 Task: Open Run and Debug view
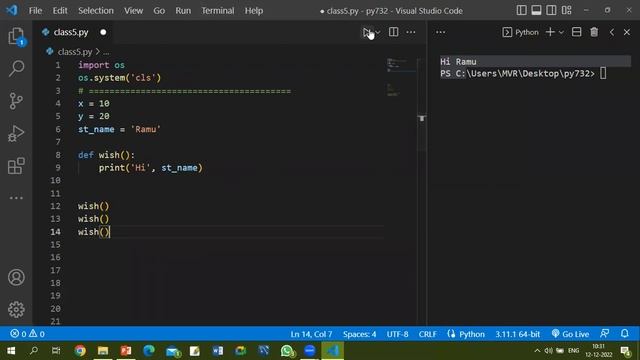click(16, 133)
